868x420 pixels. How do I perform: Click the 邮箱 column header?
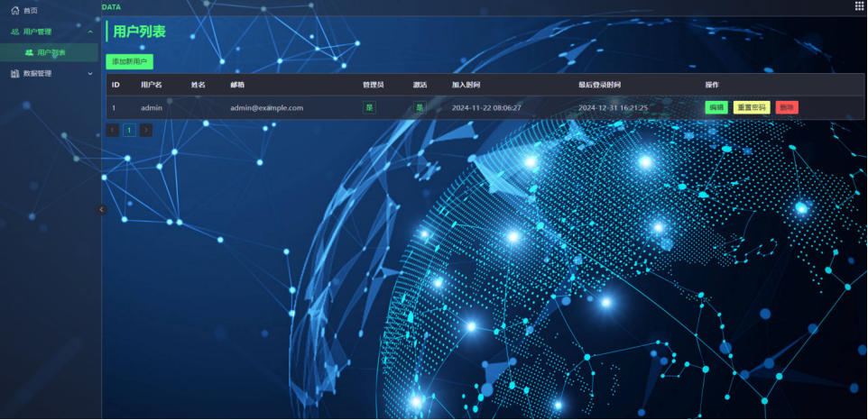point(237,85)
